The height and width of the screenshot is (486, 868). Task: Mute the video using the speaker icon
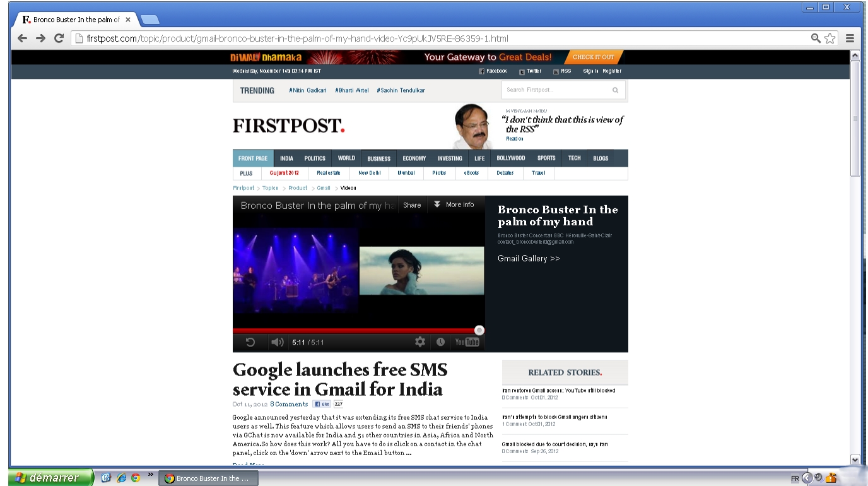click(x=278, y=342)
